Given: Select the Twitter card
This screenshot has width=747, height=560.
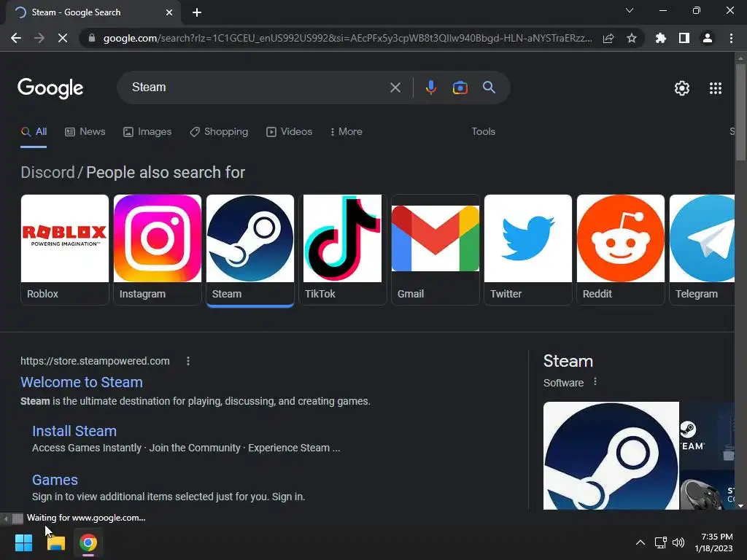Looking at the screenshot, I should click(528, 249).
